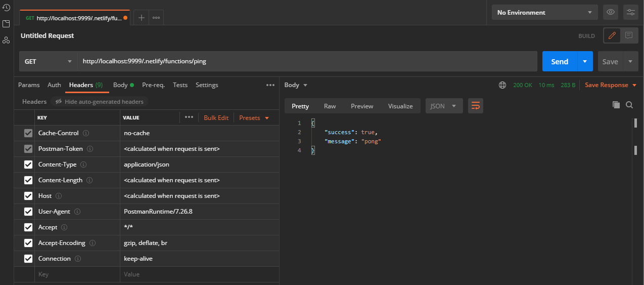Screen dimensions: 644x285
Task: Open the response Body dropdown
Action: point(296,85)
